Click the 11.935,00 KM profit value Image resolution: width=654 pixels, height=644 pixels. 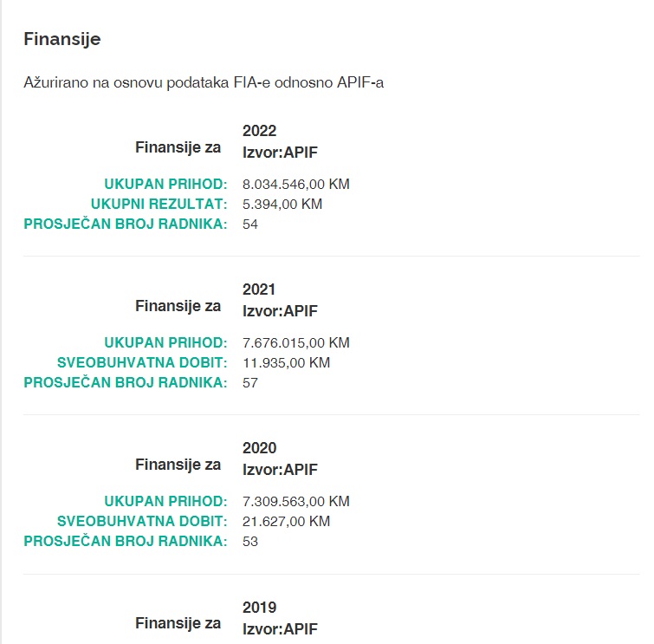point(287,362)
